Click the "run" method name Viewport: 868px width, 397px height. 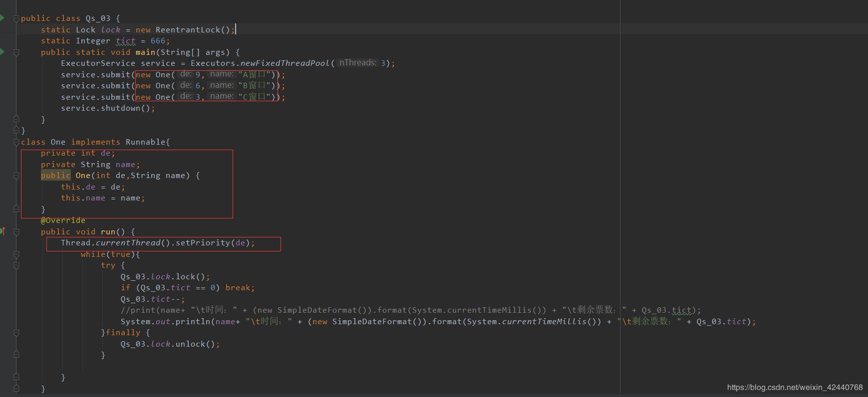pos(108,232)
